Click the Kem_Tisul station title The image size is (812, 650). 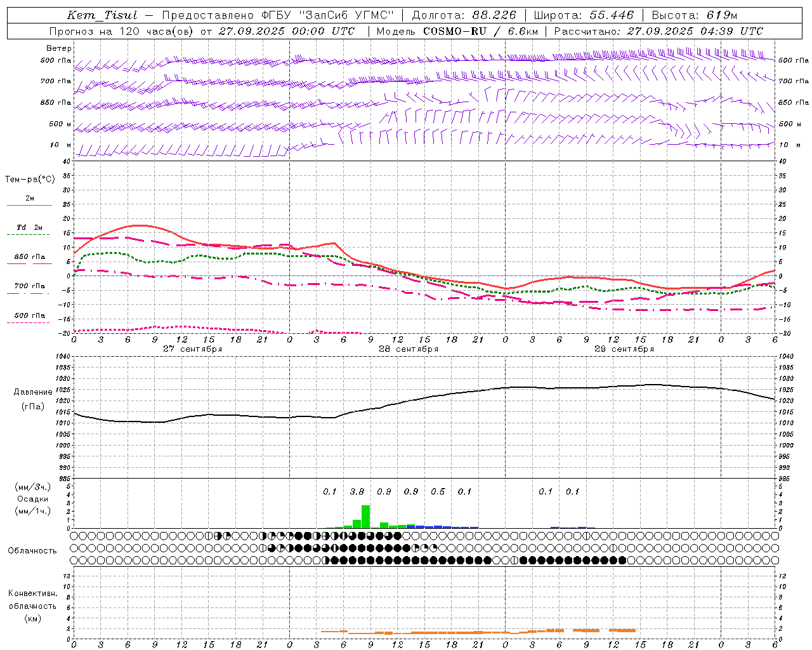point(101,15)
